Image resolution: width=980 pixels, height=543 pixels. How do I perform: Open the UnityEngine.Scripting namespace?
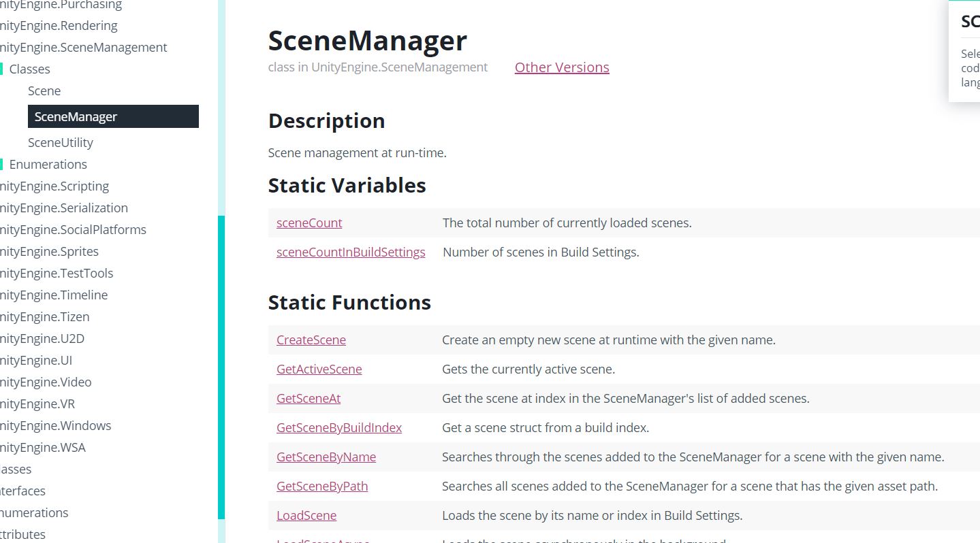coord(54,186)
